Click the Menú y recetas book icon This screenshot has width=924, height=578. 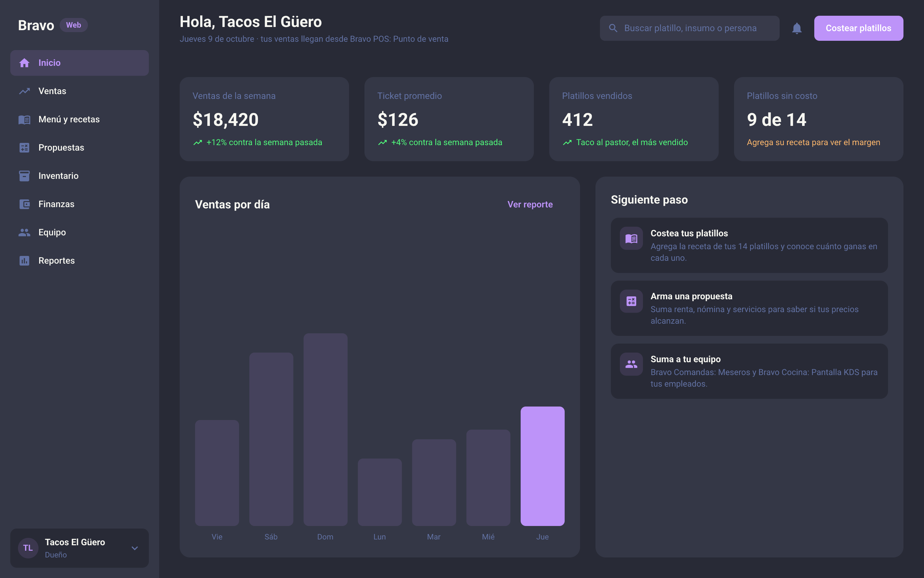click(x=24, y=119)
